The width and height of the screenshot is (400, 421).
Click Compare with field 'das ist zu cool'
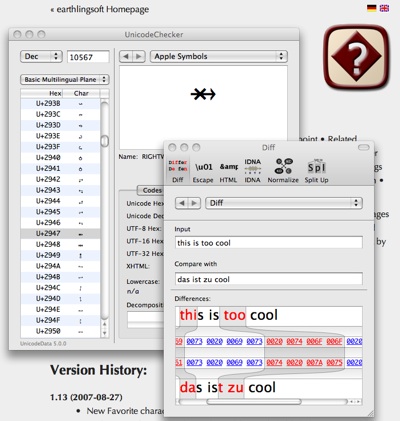click(x=269, y=279)
